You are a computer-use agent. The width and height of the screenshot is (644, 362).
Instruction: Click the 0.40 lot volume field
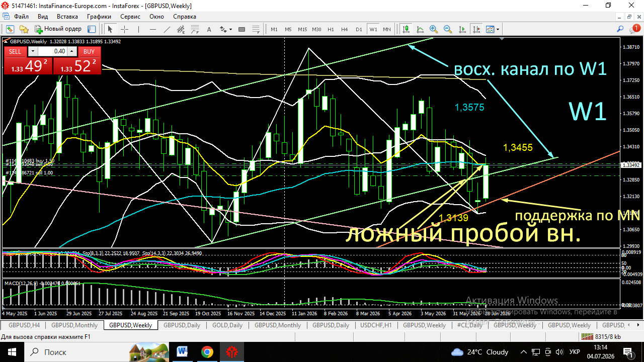pyautogui.click(x=52, y=51)
